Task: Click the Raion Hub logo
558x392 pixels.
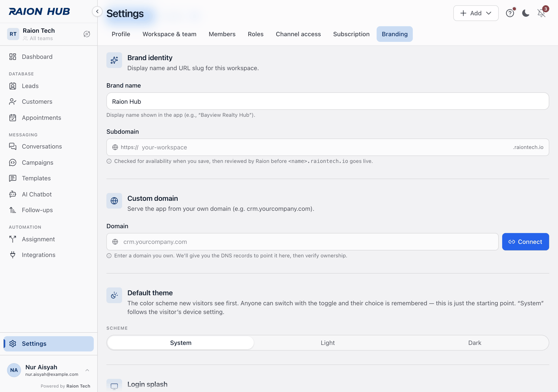Action: pyautogui.click(x=39, y=11)
